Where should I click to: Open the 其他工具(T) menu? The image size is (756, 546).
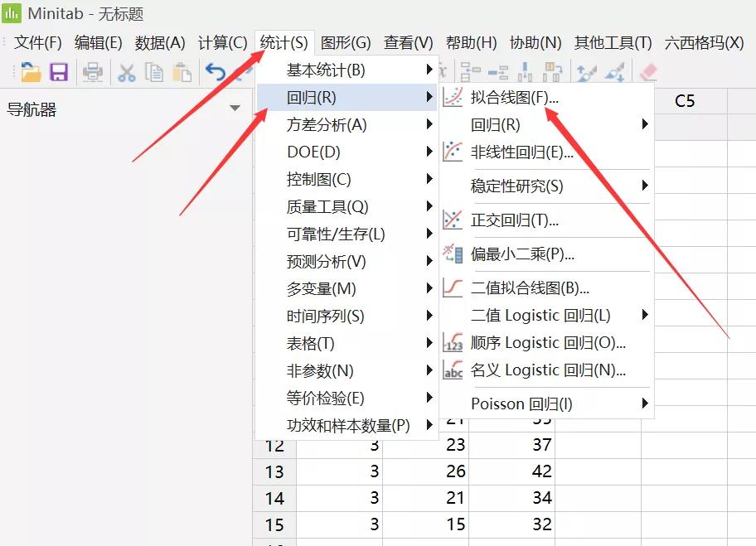(x=613, y=43)
